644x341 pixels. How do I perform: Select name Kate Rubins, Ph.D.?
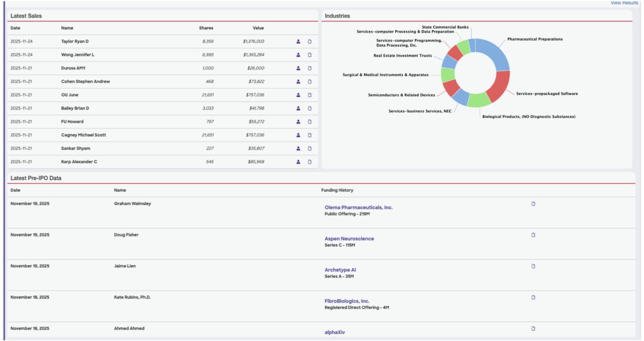[132, 297]
